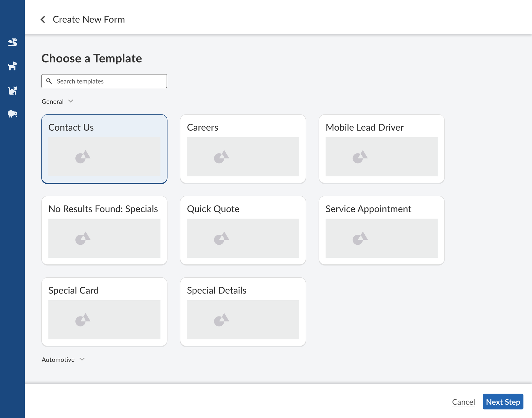The image size is (532, 418).
Task: Open the dragon icon in sidebar
Action: (12, 42)
